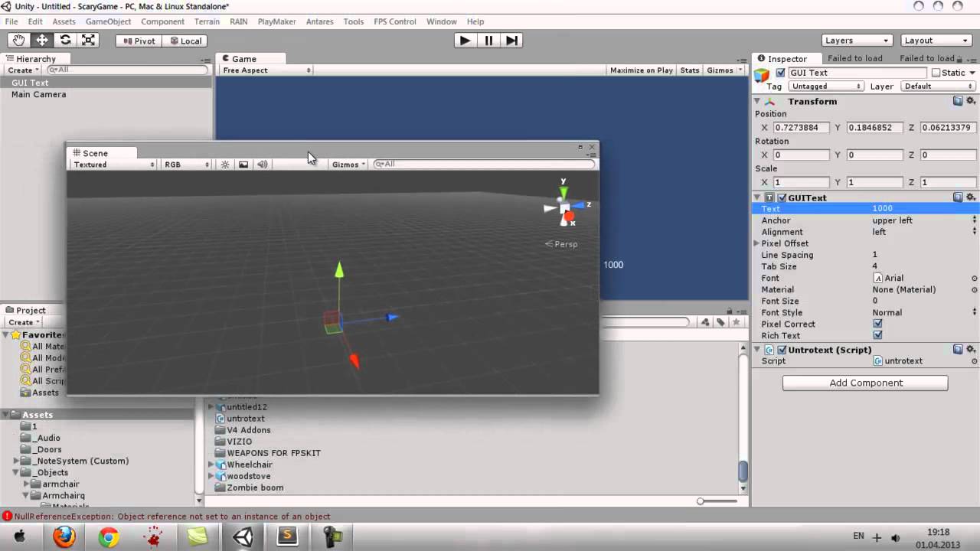This screenshot has height=551, width=980.
Task: Click search by type icon in Project
Action: tap(705, 322)
